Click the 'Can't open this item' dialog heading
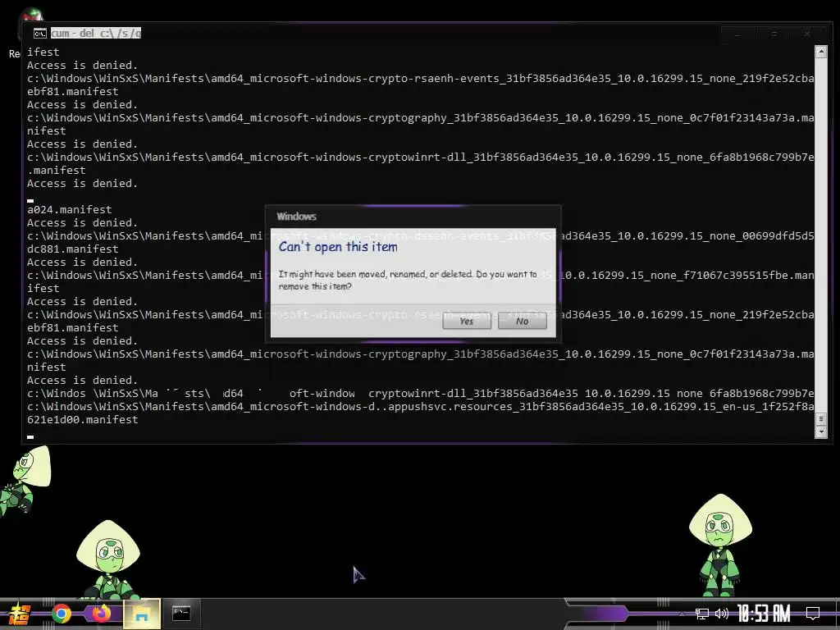 (x=338, y=246)
